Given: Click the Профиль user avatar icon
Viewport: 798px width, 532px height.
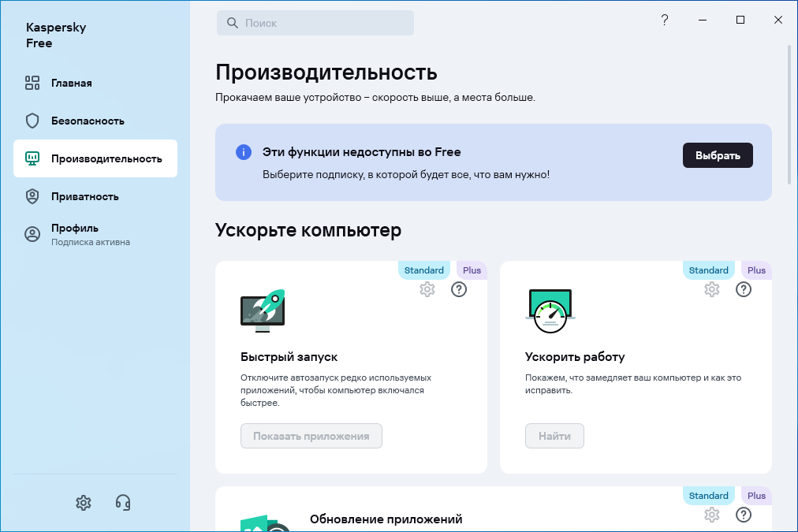Looking at the screenshot, I should coord(32,234).
